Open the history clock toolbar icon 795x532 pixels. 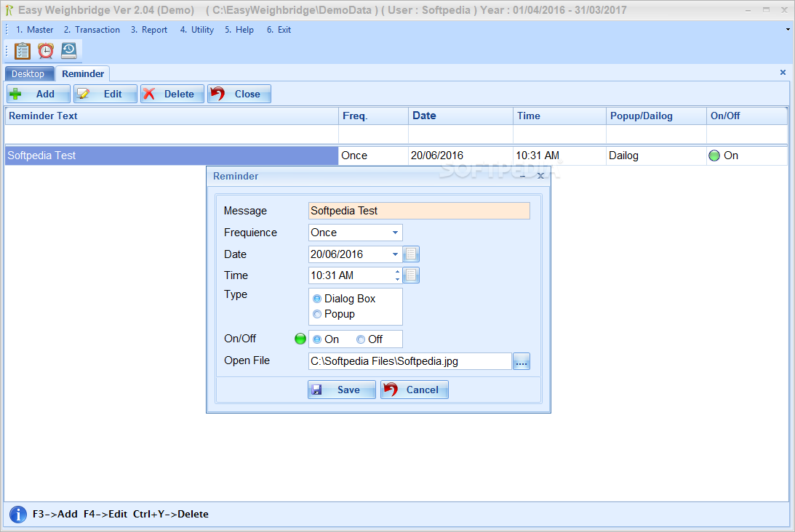point(69,51)
